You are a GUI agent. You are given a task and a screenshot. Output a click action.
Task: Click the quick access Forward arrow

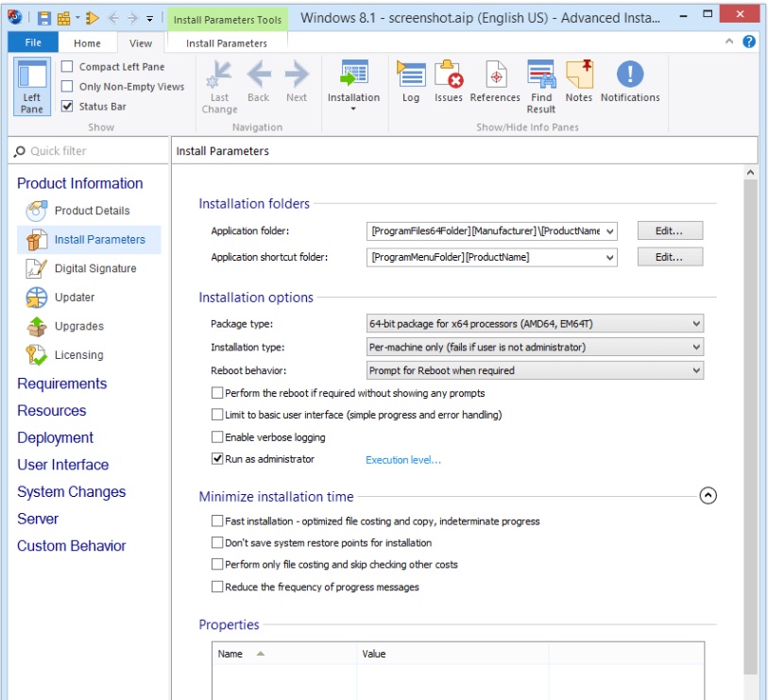(133, 18)
